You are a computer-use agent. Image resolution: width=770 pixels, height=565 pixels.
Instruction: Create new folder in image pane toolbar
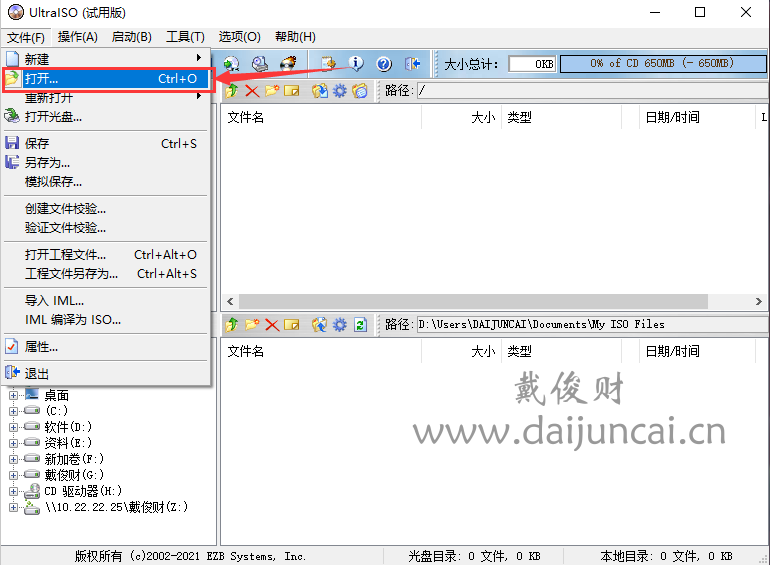[x=272, y=91]
